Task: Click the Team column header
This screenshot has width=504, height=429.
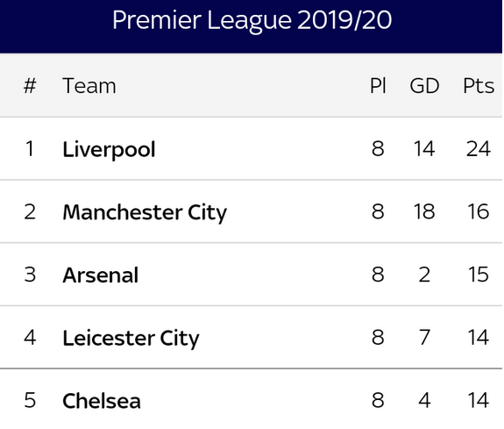Action: tap(89, 86)
